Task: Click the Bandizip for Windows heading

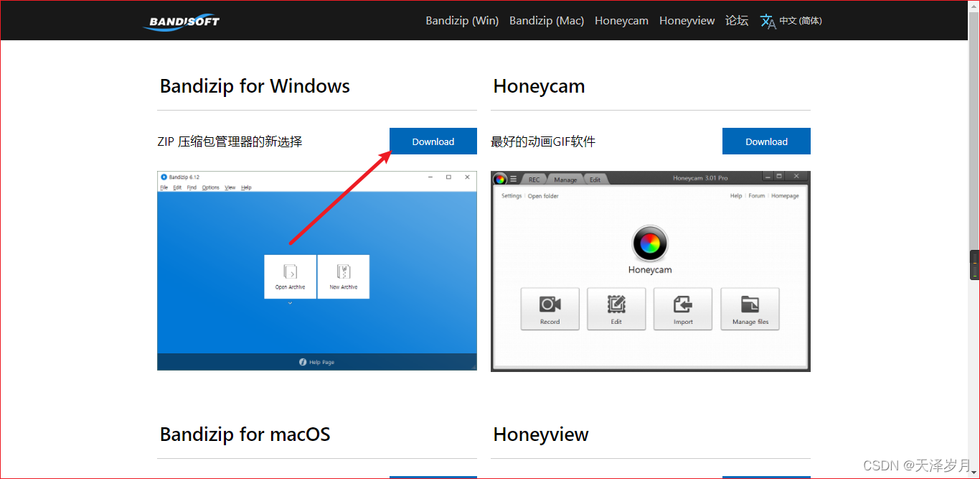Action: [x=255, y=86]
